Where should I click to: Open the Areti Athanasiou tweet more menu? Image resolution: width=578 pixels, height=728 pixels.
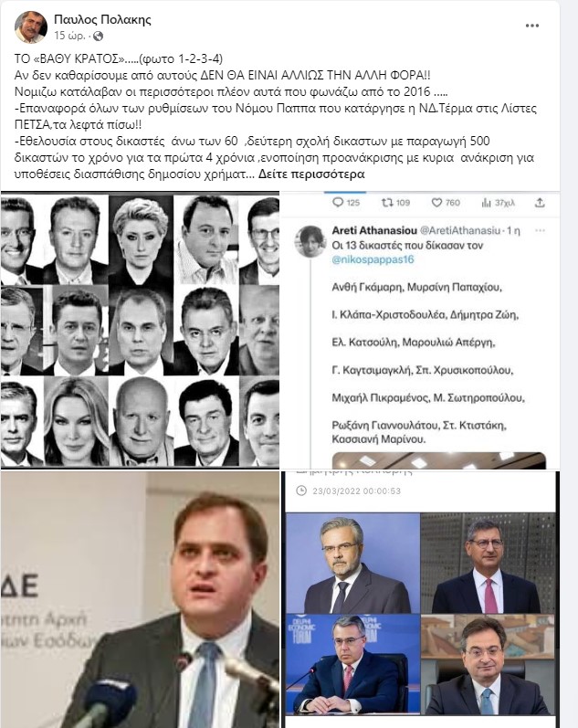540,230
